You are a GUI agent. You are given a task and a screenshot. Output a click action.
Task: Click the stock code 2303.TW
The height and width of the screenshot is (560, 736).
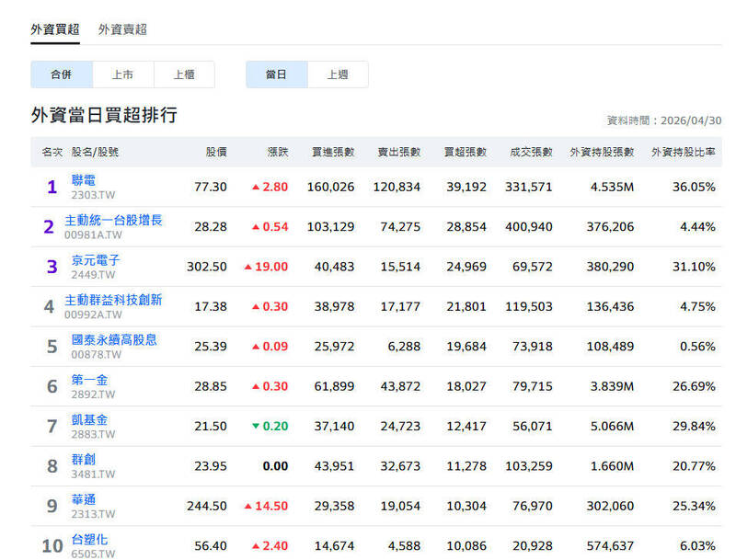pos(94,195)
